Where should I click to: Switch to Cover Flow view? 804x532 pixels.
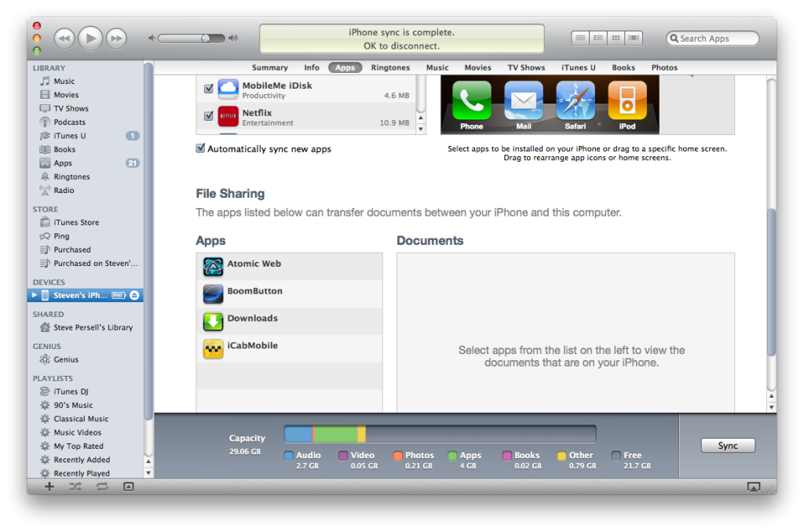click(634, 38)
